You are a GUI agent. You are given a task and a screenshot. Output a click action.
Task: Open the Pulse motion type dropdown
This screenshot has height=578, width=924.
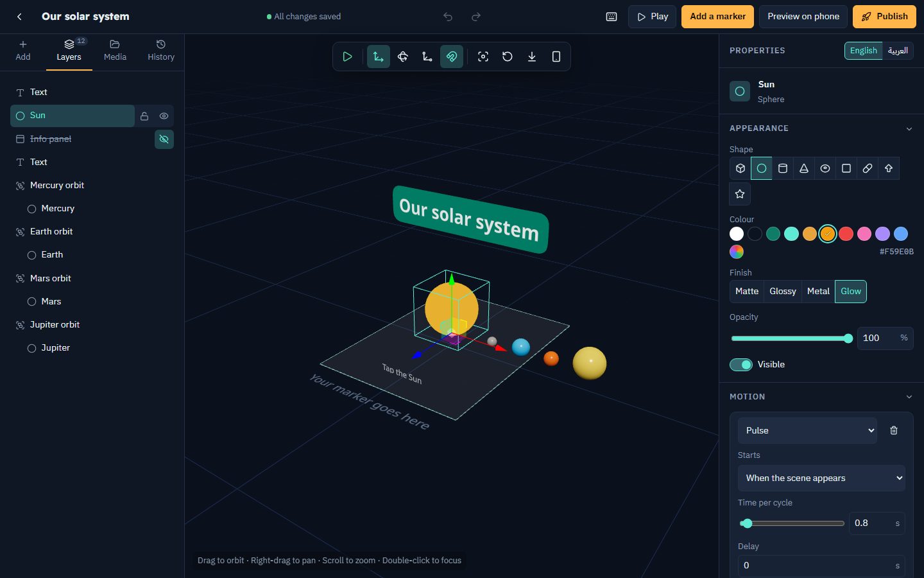tap(807, 430)
